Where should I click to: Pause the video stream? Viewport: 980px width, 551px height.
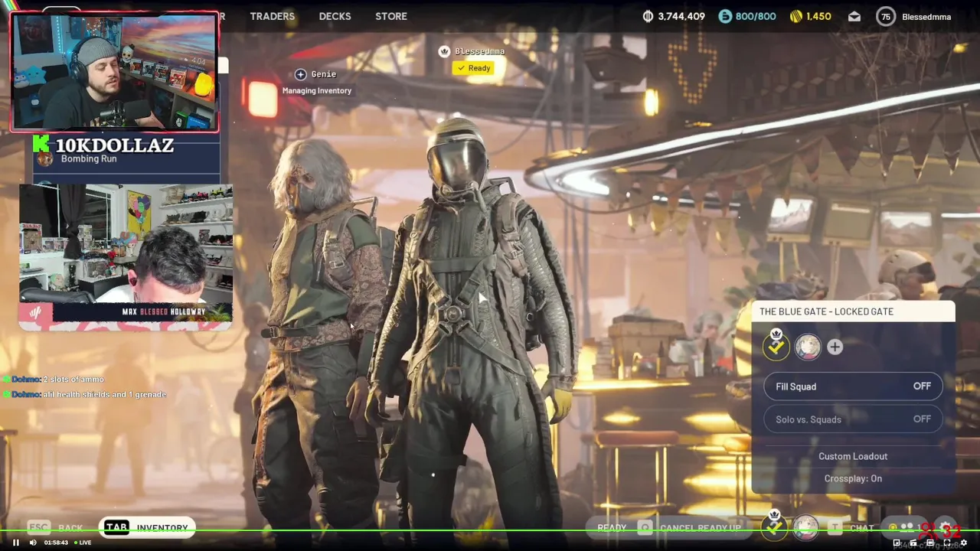(15, 543)
